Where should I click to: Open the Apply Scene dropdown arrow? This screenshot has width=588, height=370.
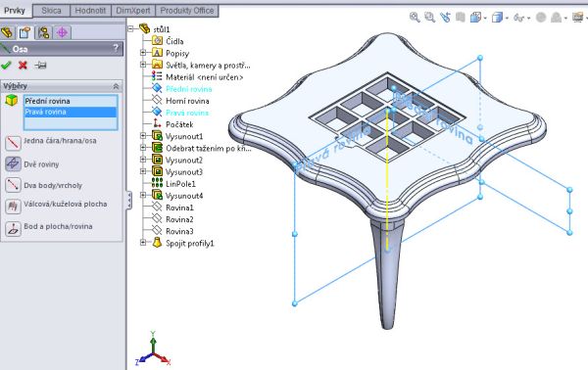[x=565, y=18]
